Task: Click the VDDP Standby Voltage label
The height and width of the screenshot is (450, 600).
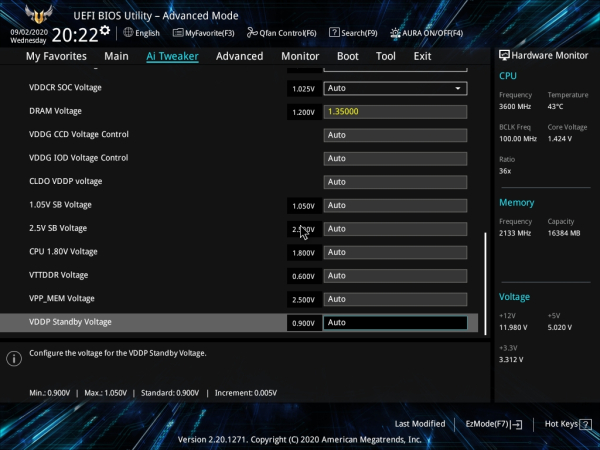Action: pyautogui.click(x=70, y=322)
